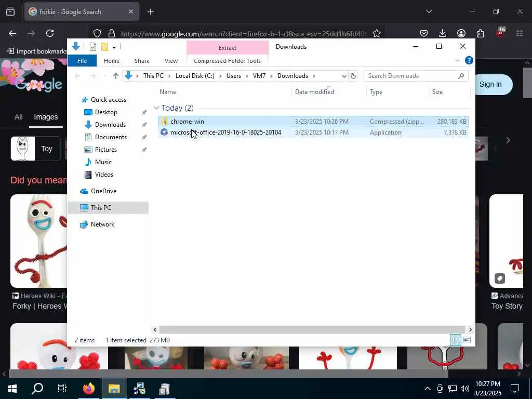
Task: Open Quick access in navigation pane
Action: [x=108, y=100]
